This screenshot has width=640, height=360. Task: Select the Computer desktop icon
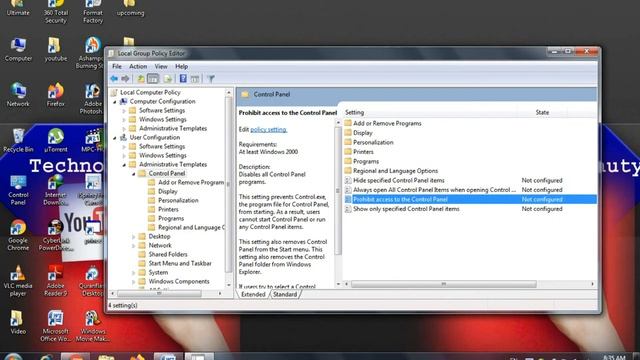18,49
